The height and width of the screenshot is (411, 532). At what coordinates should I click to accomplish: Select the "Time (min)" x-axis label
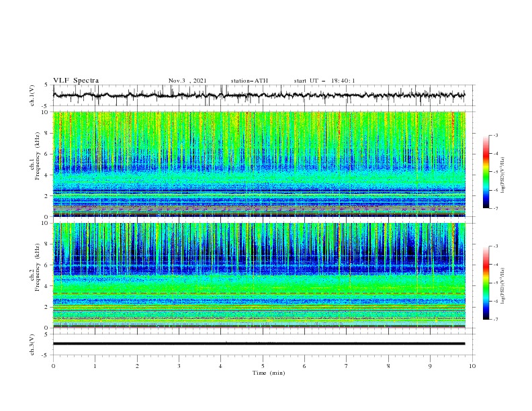pos(269,373)
